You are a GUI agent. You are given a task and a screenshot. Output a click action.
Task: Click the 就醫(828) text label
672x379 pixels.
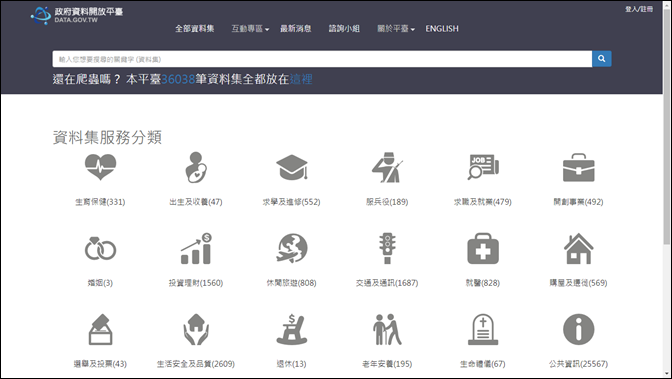tap(483, 283)
